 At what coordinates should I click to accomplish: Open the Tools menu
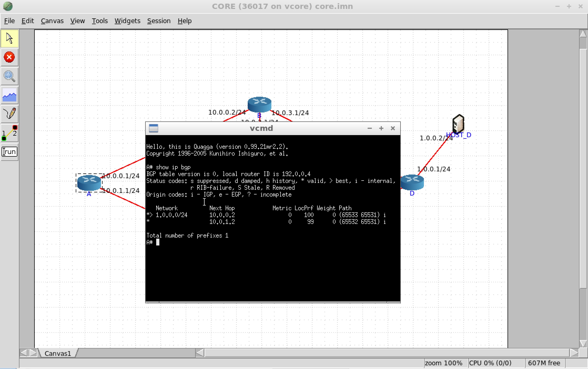[100, 21]
